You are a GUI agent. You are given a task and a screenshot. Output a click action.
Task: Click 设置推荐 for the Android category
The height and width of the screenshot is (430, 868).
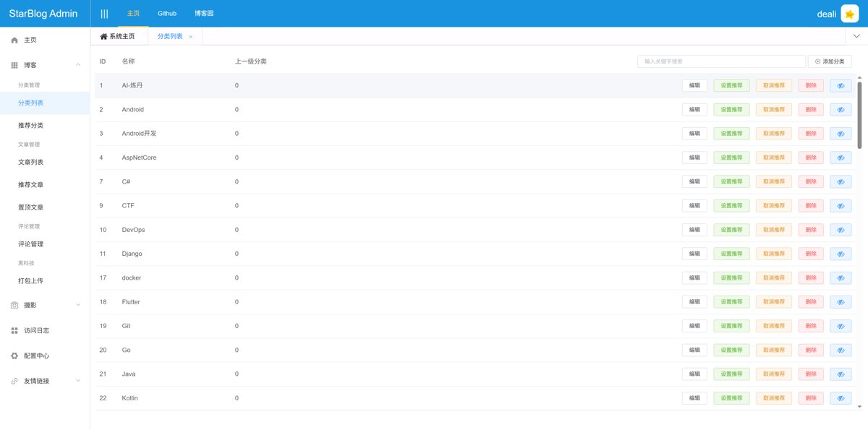tap(731, 109)
